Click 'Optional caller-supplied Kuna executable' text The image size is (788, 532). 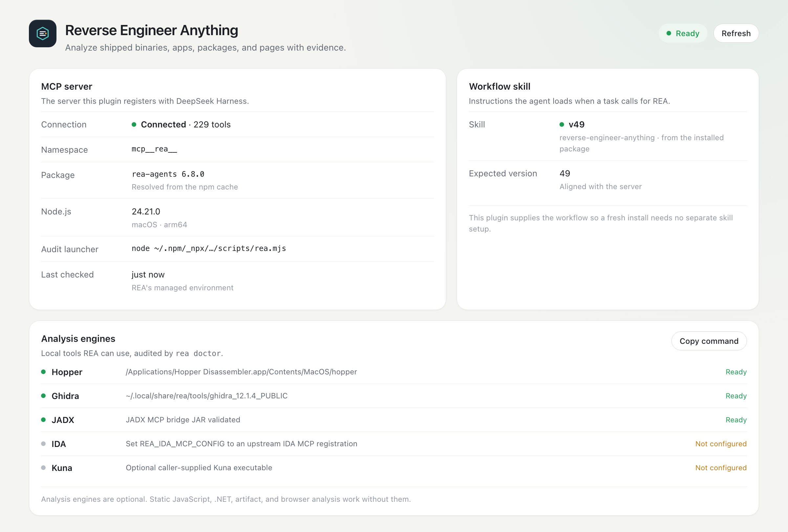[199, 468]
